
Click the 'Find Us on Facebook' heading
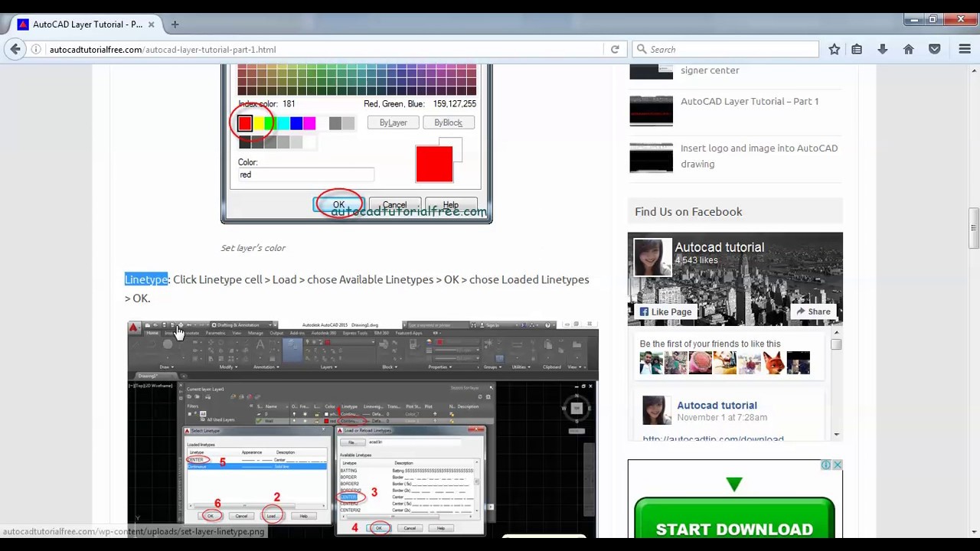[x=688, y=211]
